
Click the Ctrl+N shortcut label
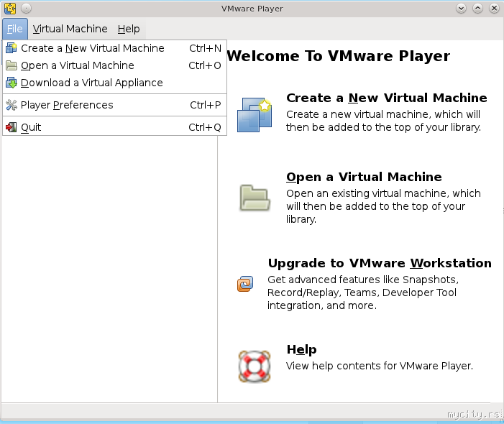click(205, 48)
